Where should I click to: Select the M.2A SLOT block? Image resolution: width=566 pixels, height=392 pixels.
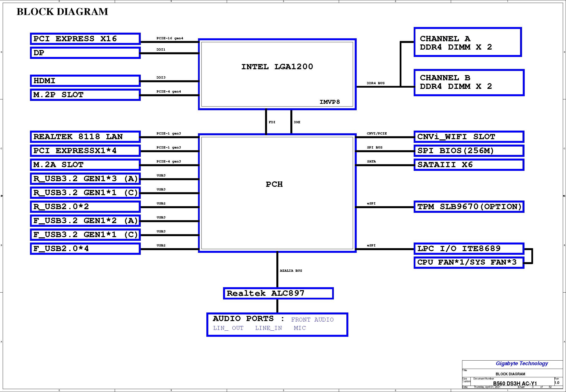85,165
